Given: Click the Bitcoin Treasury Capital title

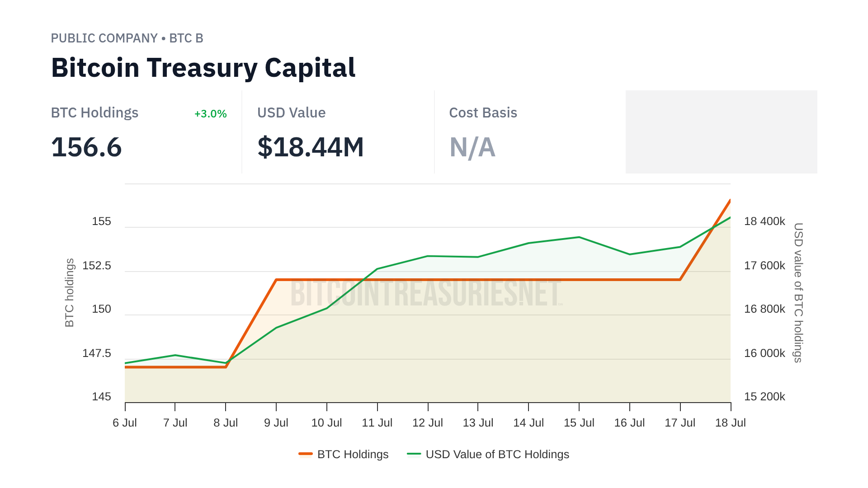Looking at the screenshot, I should click(x=203, y=68).
